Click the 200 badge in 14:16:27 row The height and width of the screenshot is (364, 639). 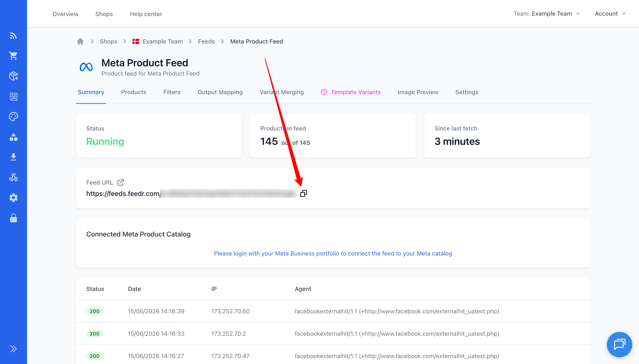click(x=94, y=356)
